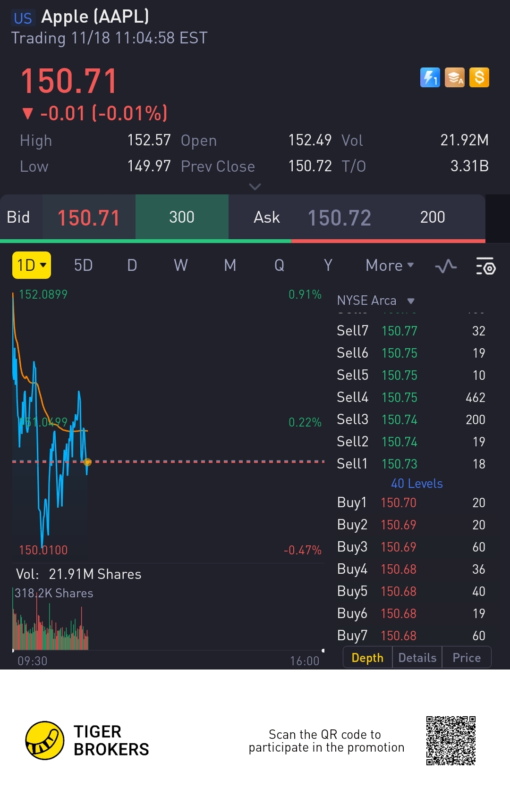Tap the 40 Levels link
The image size is (510, 812).
tap(416, 484)
